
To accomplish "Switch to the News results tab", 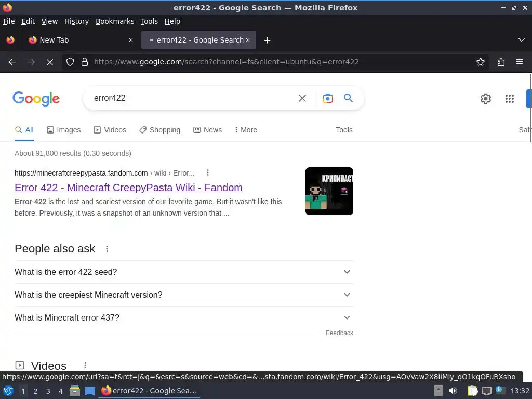I will coord(208,130).
